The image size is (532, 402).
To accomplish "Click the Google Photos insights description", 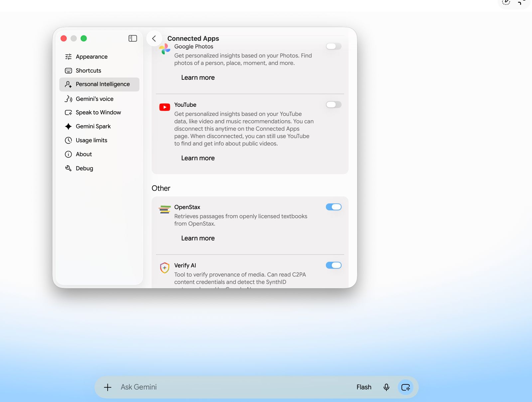I will point(243,59).
